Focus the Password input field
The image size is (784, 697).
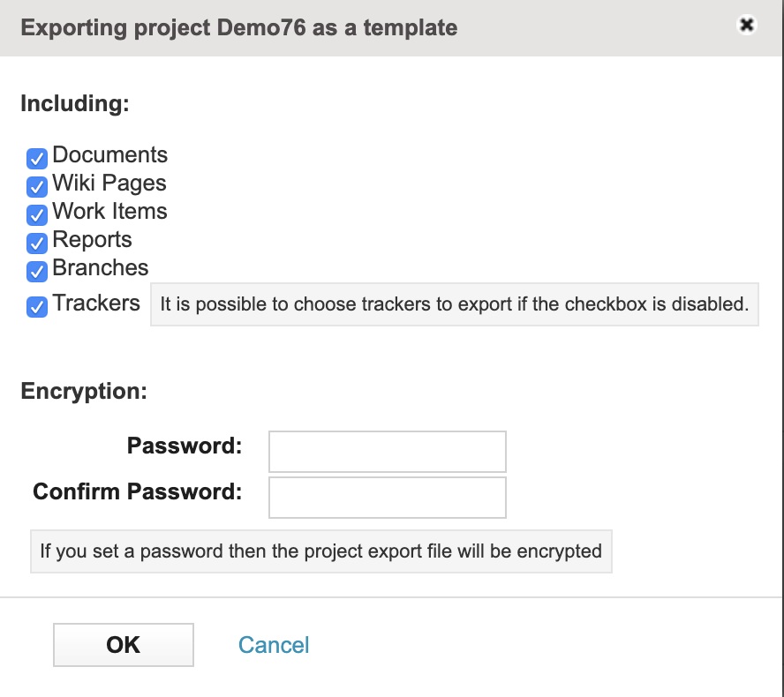point(388,452)
